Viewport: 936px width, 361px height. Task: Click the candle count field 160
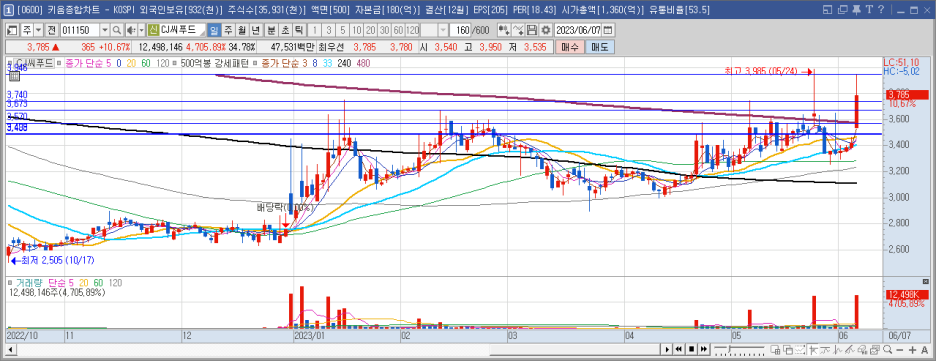[x=461, y=30]
